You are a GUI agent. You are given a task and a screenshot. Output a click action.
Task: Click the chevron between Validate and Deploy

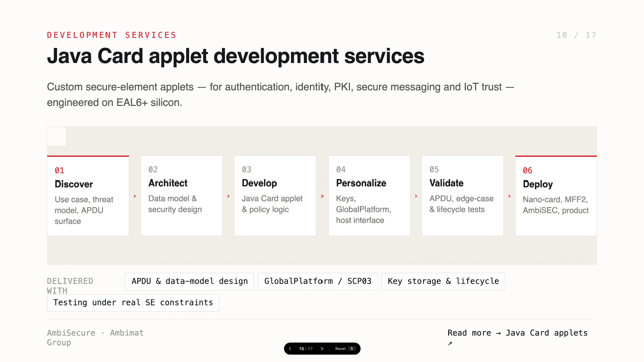click(x=509, y=196)
